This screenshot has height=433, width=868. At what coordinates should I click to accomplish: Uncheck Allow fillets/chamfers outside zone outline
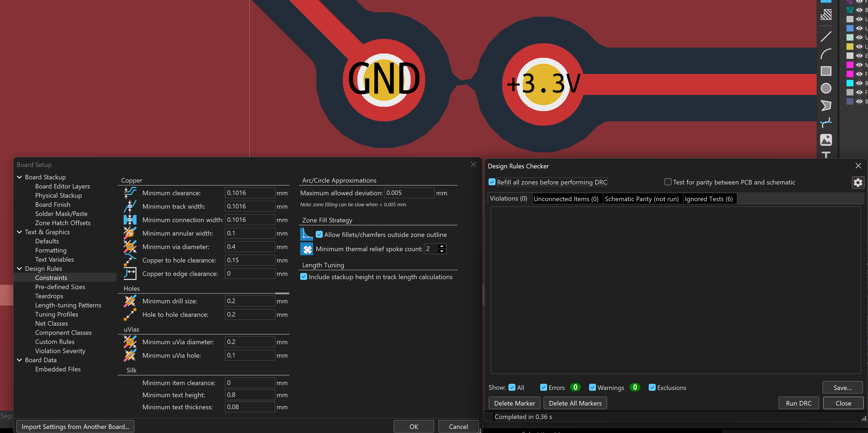(319, 234)
